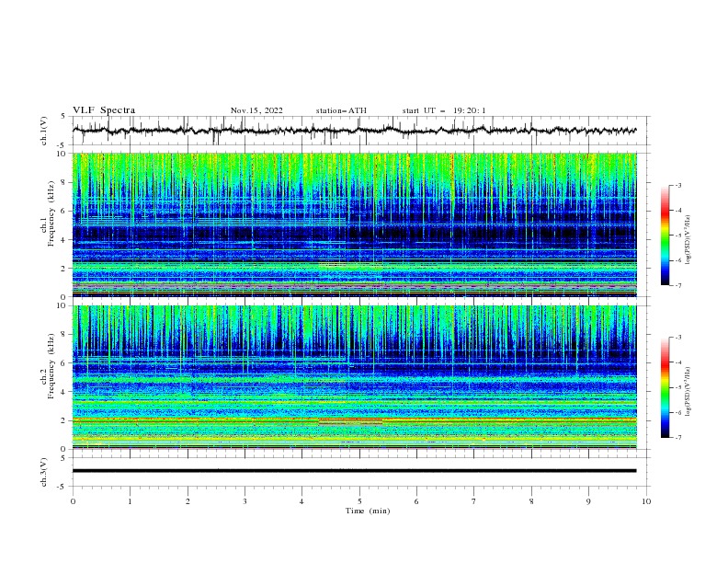
Task: Click the "ch.3(V)" axis label
Action: (x=44, y=472)
